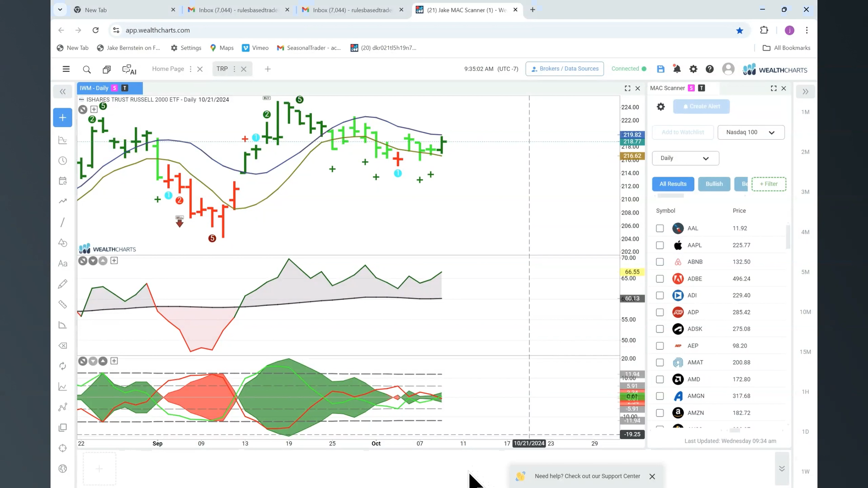Screen dimensions: 868x488
Task: Launch the AI assistant icon
Action: 129,69
